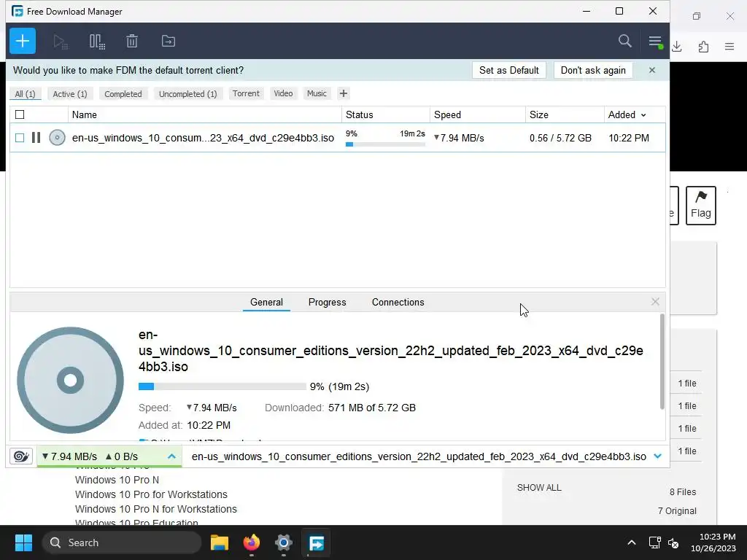The width and height of the screenshot is (747, 560).
Task: Click the progress bar in the General panel
Action: (222, 386)
